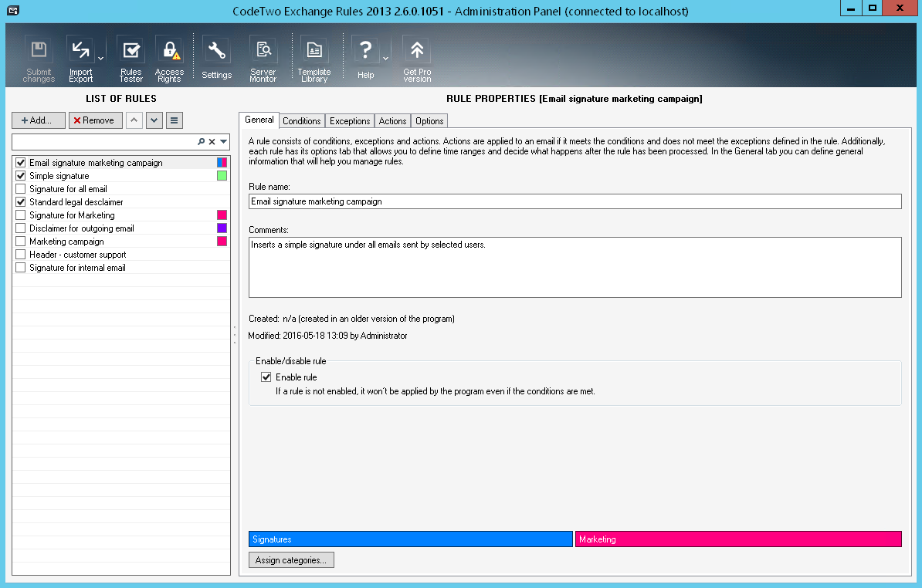Minimize the Administration Panel window
922x588 pixels.
point(851,8)
